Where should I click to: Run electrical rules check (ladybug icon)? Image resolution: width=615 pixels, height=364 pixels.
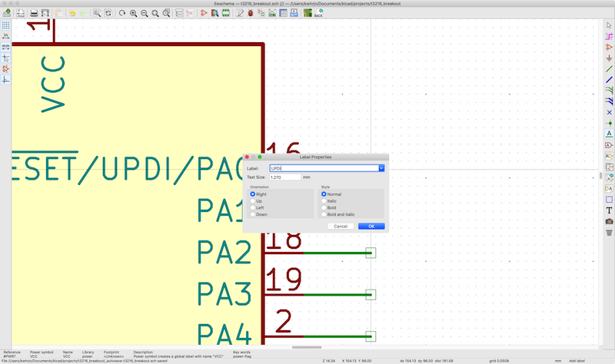pyautogui.click(x=251, y=13)
